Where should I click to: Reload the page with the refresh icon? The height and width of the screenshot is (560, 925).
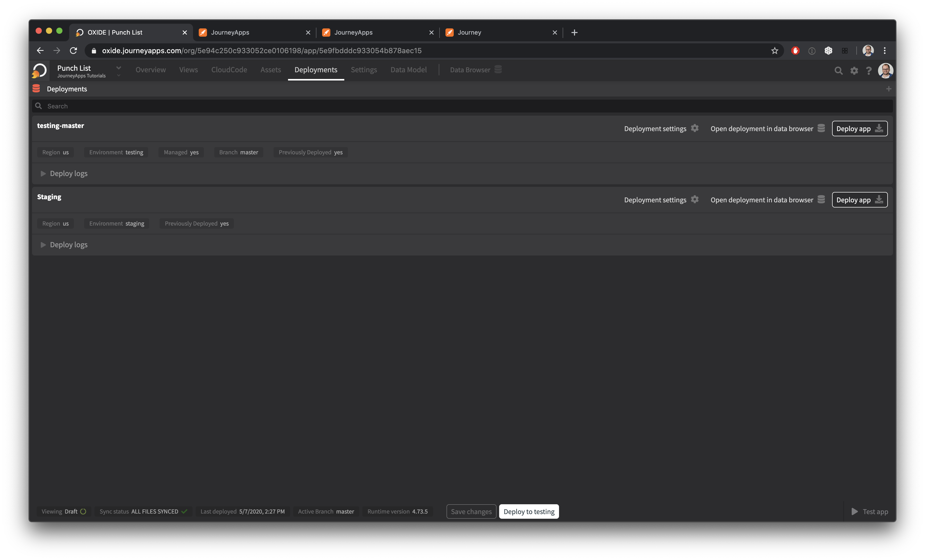(x=74, y=51)
